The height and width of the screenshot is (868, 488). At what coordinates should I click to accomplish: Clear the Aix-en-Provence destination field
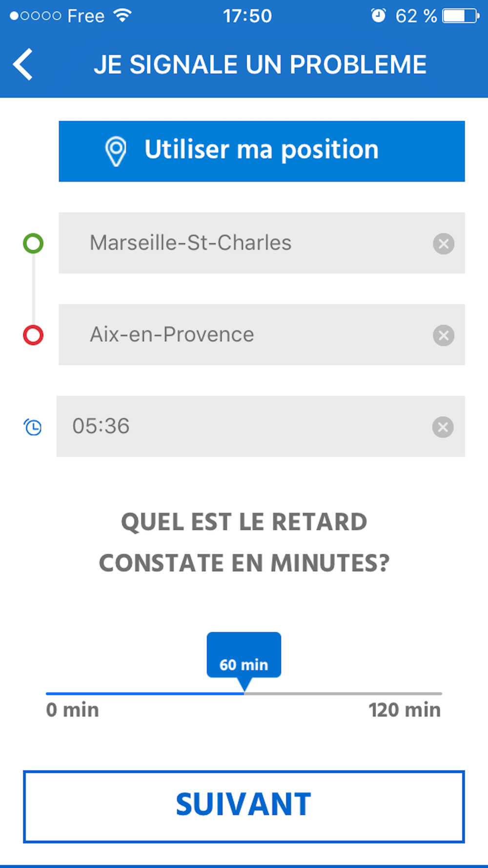[444, 335]
